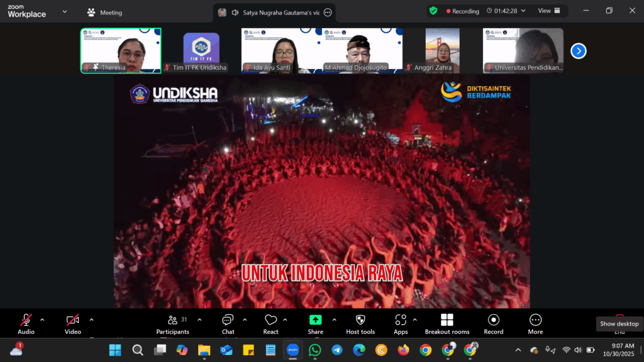Unmute the microphone Audio button
The image size is (644, 362).
(26, 323)
